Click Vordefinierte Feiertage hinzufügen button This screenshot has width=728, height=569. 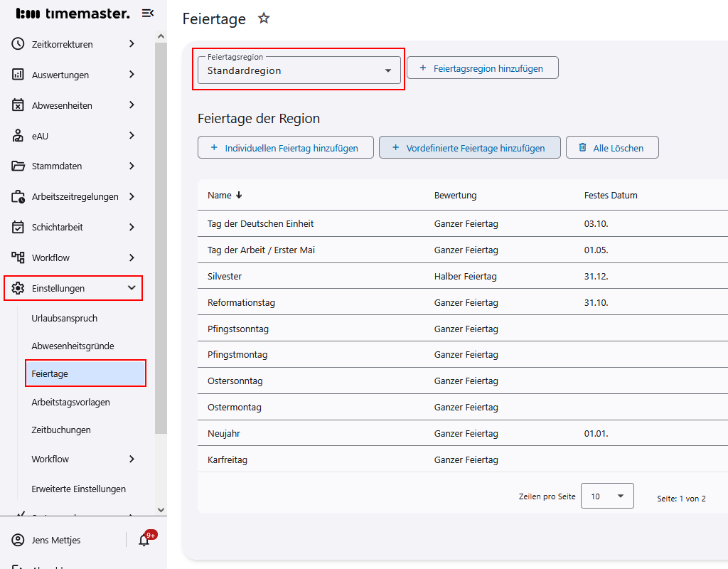pos(469,148)
